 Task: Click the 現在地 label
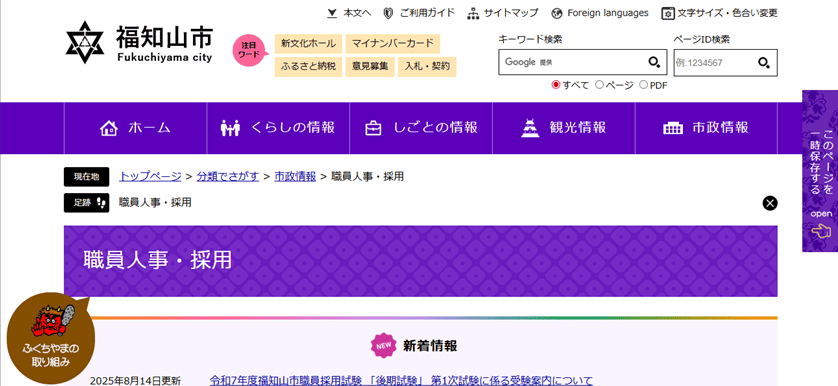[x=87, y=176]
